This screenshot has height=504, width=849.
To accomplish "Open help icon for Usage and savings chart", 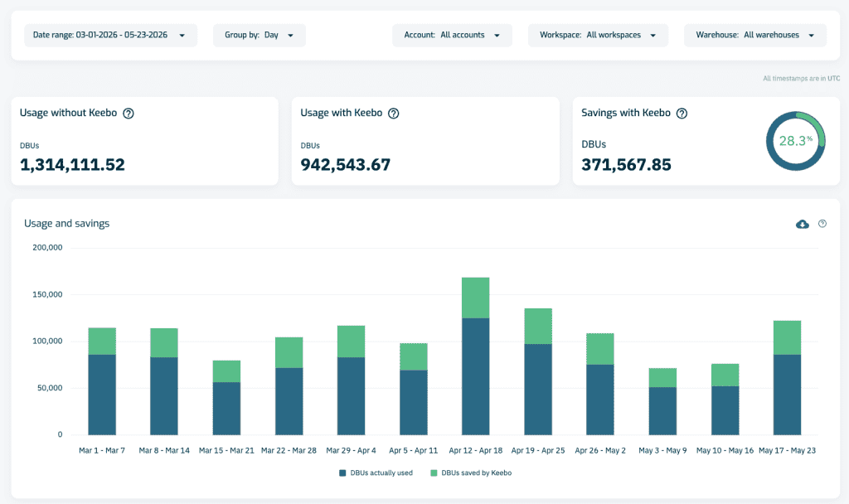I will 822,224.
